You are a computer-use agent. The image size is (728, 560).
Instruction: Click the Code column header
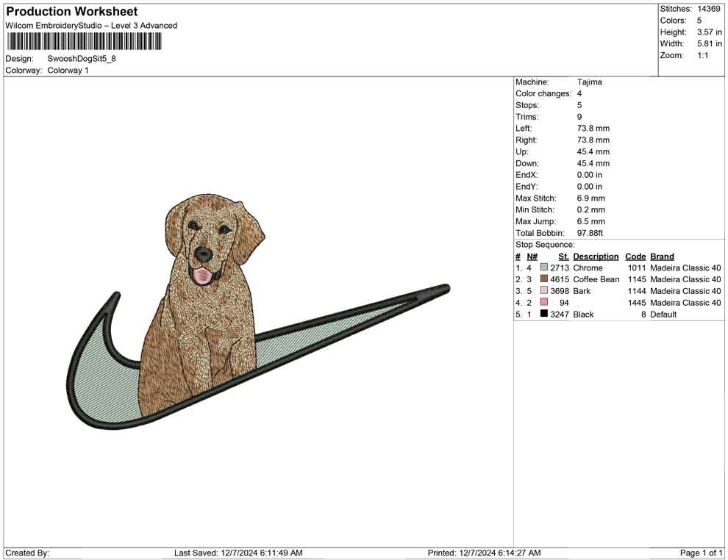point(635,256)
